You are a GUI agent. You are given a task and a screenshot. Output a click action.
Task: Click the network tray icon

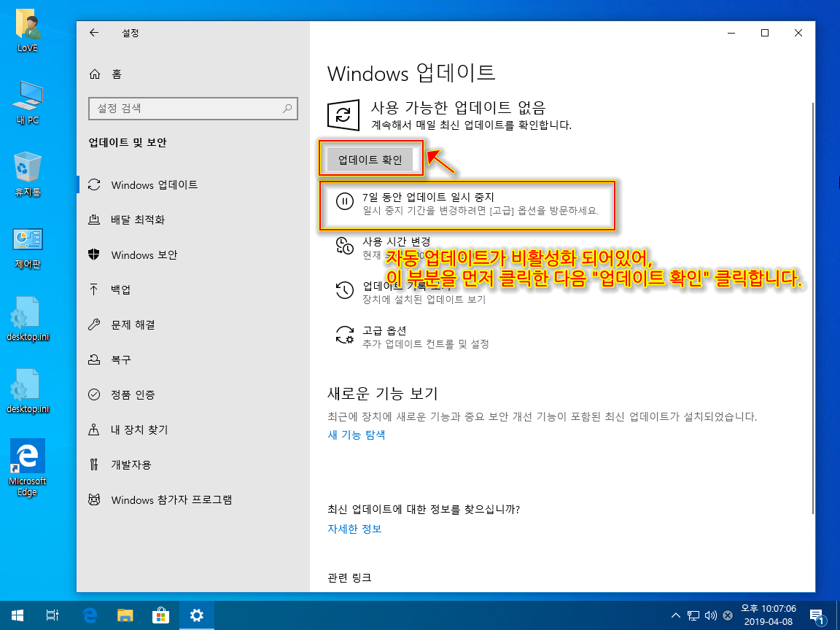(693, 615)
